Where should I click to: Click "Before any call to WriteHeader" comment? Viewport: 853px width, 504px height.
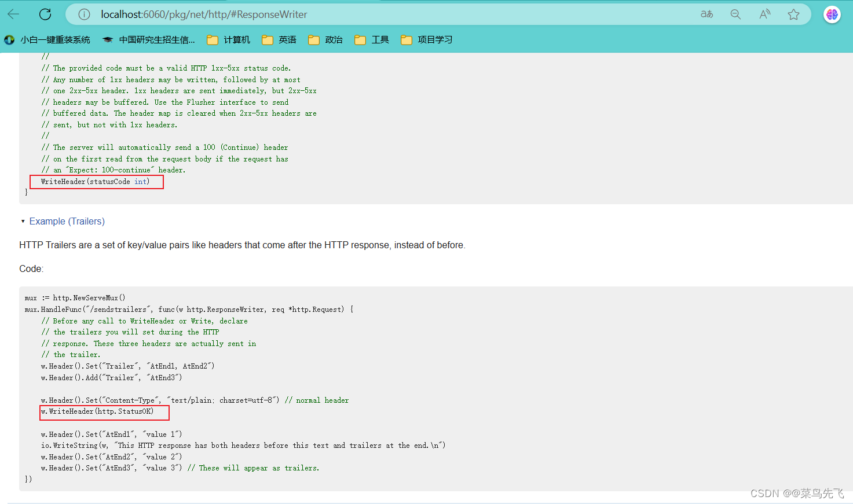(145, 321)
